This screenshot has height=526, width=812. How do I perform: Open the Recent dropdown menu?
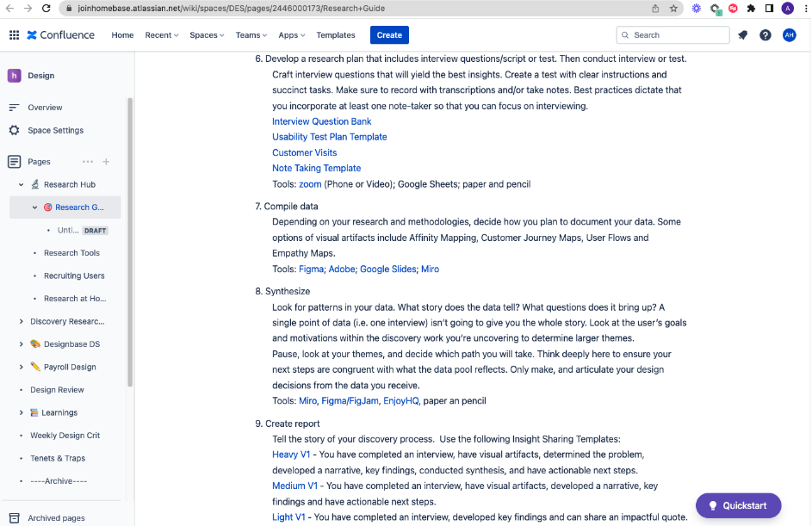(162, 35)
